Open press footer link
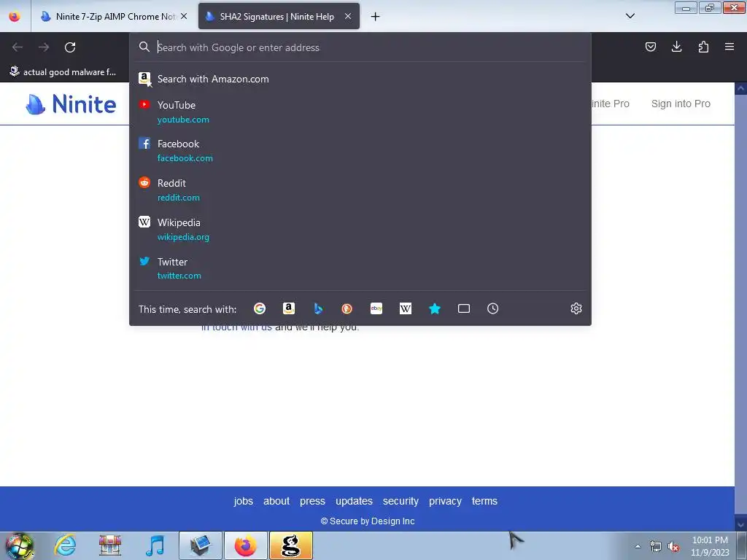This screenshot has width=747, height=560. coord(312,501)
